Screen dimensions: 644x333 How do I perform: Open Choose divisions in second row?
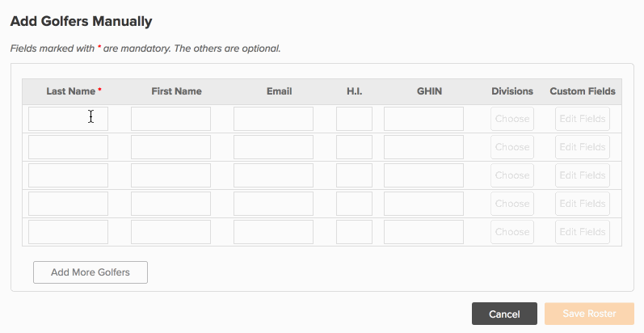[512, 147]
